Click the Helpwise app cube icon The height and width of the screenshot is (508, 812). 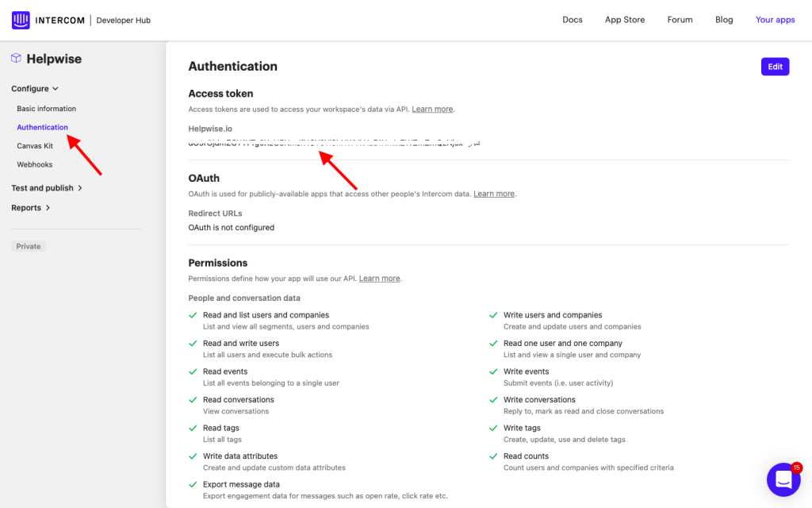pyautogui.click(x=16, y=58)
